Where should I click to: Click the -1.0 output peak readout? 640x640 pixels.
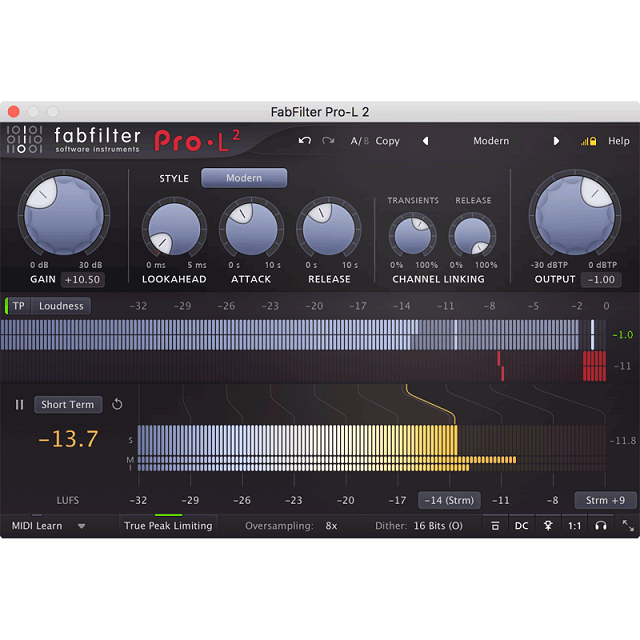pos(622,335)
